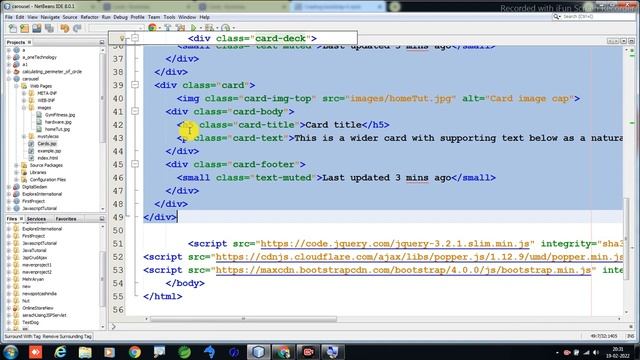Click the green Run Project icon
This screenshot has height=360, width=640.
click(193, 27)
